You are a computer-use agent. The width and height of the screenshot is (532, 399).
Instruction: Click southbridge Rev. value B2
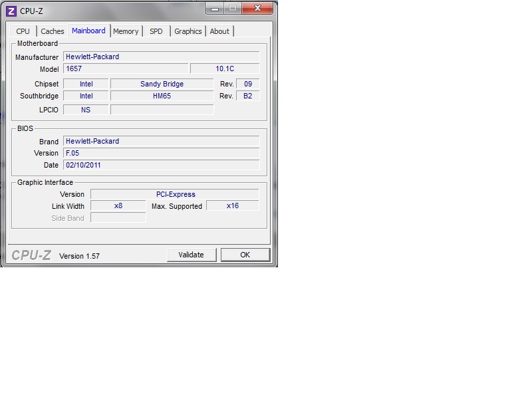pyautogui.click(x=248, y=96)
